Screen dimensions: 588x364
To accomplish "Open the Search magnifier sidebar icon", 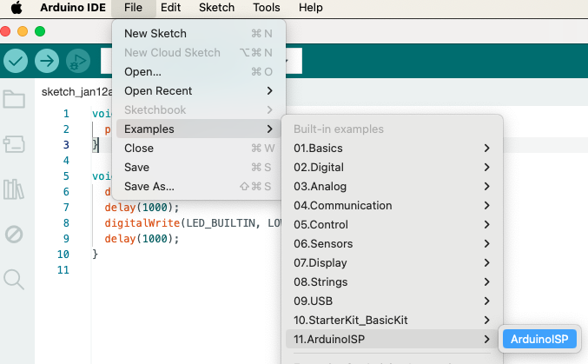I will [x=14, y=279].
